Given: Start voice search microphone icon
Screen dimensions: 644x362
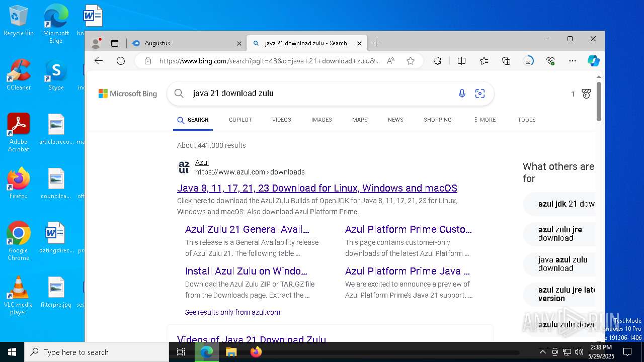Looking at the screenshot, I should pyautogui.click(x=462, y=94).
